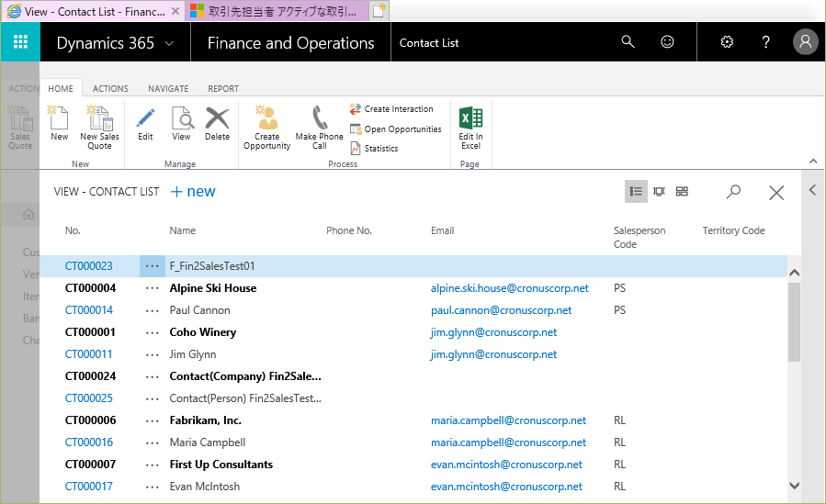Select the Maria Campbell name cell
826x504 pixels.
pos(208,442)
